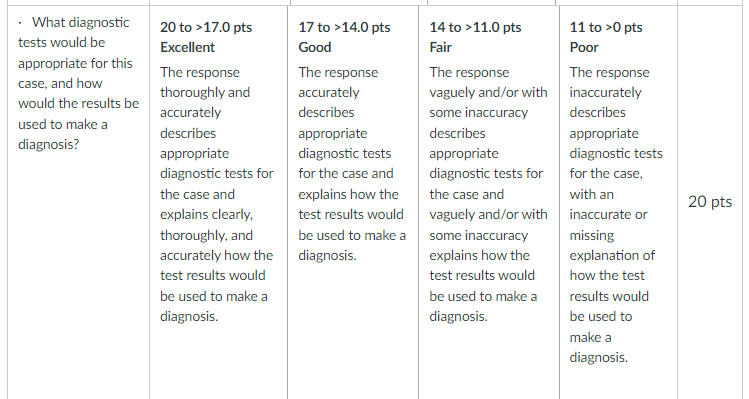This screenshot has width=749, height=399.
Task: Select the 14 to >11.0 pts range
Action: click(x=475, y=27)
